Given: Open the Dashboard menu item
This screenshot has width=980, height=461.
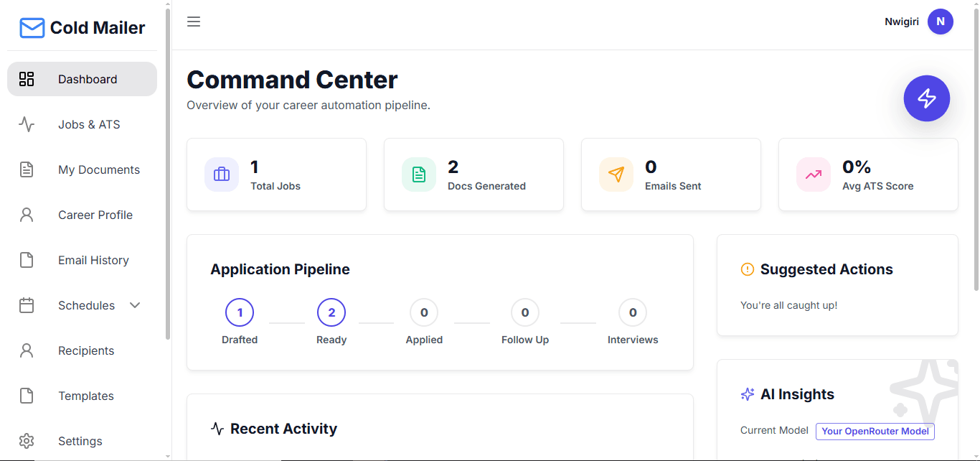Looking at the screenshot, I should click(x=82, y=79).
